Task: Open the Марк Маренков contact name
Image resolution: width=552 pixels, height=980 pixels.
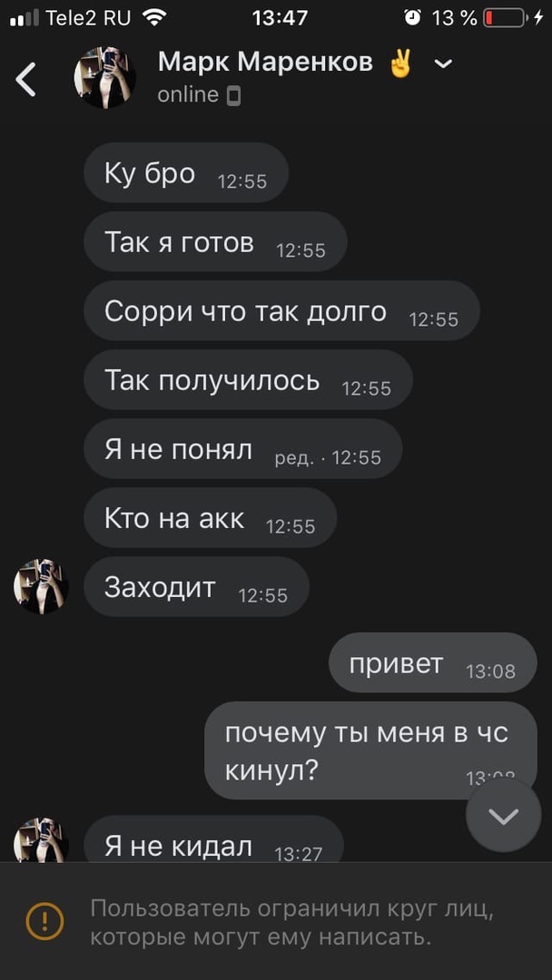Action: click(266, 62)
